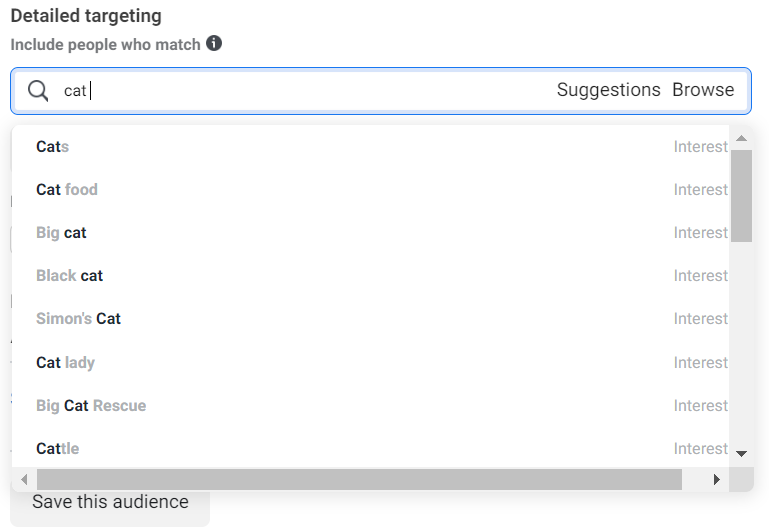The height and width of the screenshot is (532, 769).
Task: Click the info icon beside Include people who match
Action: pyautogui.click(x=214, y=44)
